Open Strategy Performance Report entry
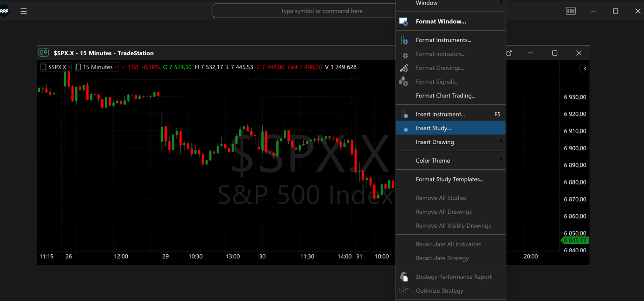 coord(450,276)
